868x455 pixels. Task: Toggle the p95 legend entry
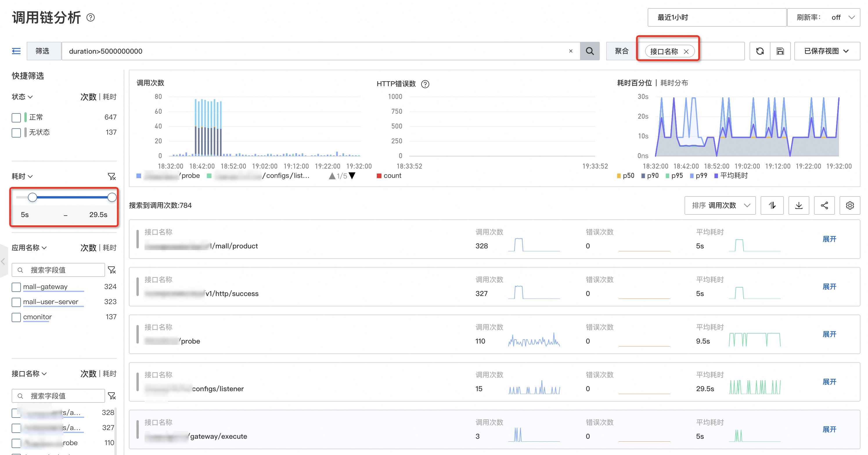coord(674,176)
